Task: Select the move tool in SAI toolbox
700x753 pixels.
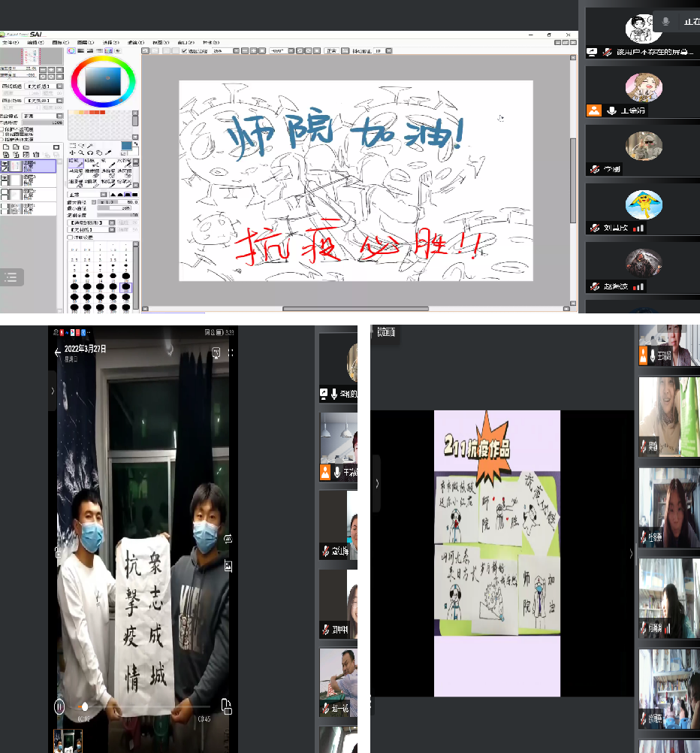Action: tap(73, 153)
